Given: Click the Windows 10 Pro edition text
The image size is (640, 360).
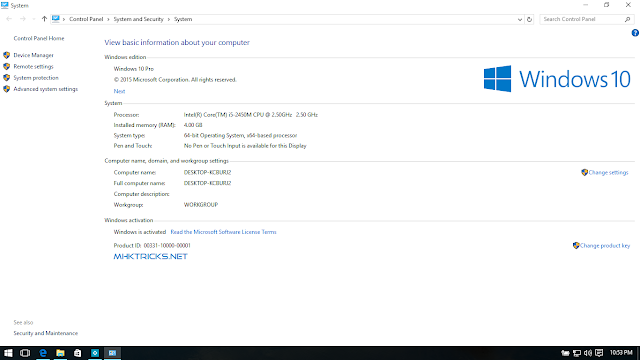Looking at the screenshot, I should click(133, 69).
